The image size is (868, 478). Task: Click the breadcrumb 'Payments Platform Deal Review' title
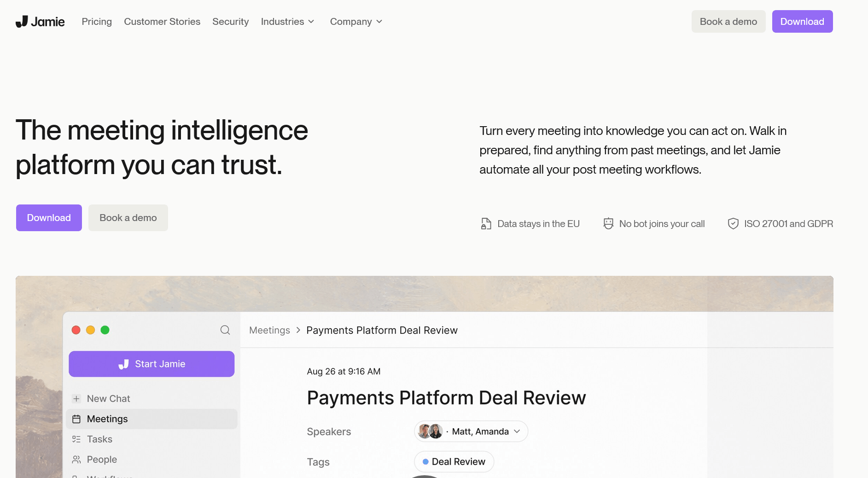(382, 330)
